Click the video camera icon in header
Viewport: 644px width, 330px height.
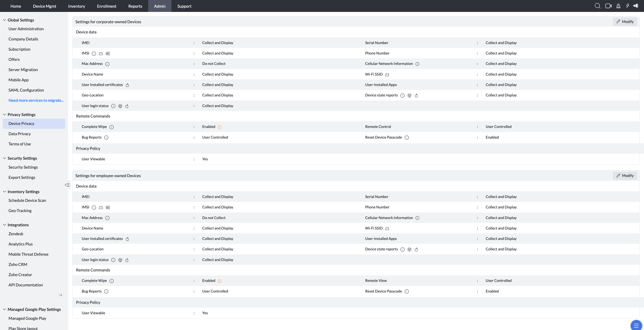tap(608, 6)
